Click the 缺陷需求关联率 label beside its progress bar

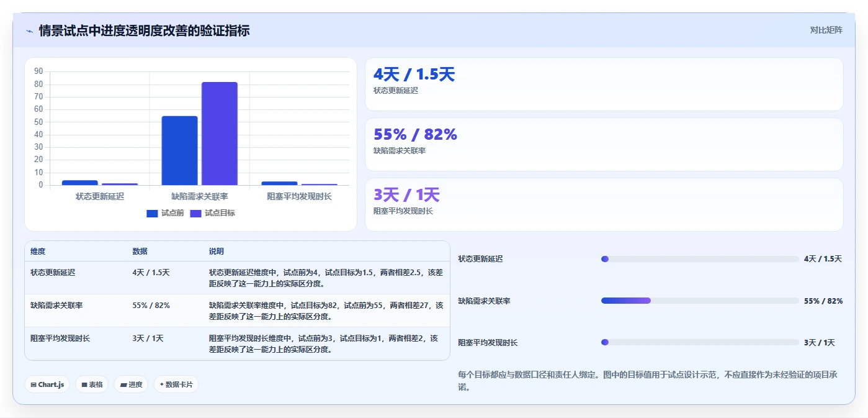[484, 301]
